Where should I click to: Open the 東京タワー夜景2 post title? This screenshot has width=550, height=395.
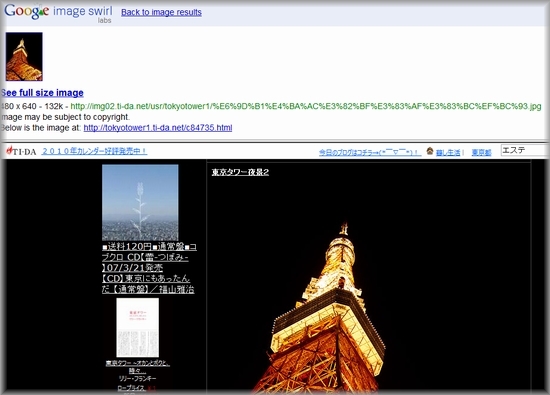click(x=240, y=172)
